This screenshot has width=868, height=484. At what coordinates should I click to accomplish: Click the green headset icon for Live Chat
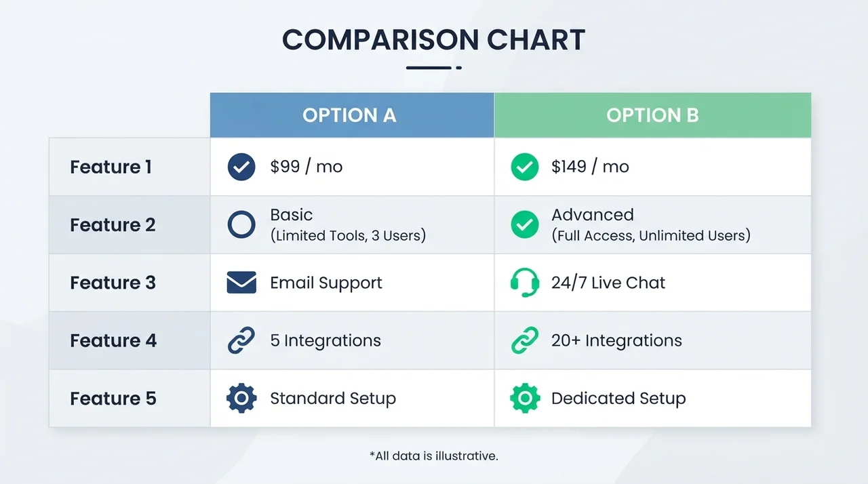524,283
